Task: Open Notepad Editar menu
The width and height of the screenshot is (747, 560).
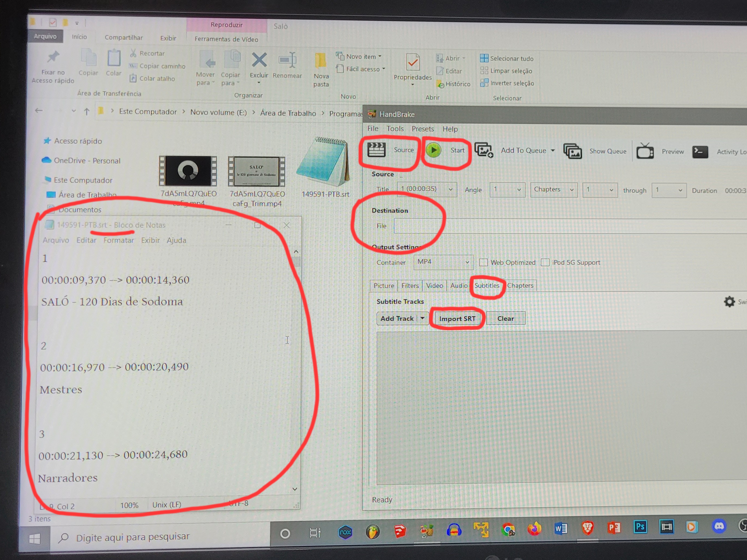Action: pyautogui.click(x=86, y=240)
